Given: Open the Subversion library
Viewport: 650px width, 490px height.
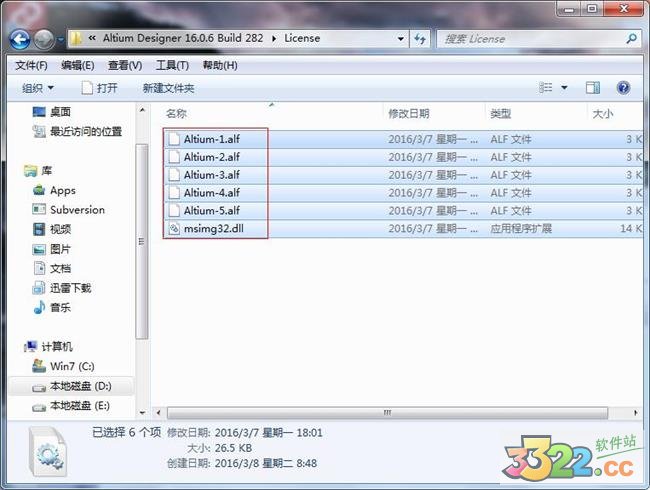Looking at the screenshot, I should pyautogui.click(x=68, y=210).
